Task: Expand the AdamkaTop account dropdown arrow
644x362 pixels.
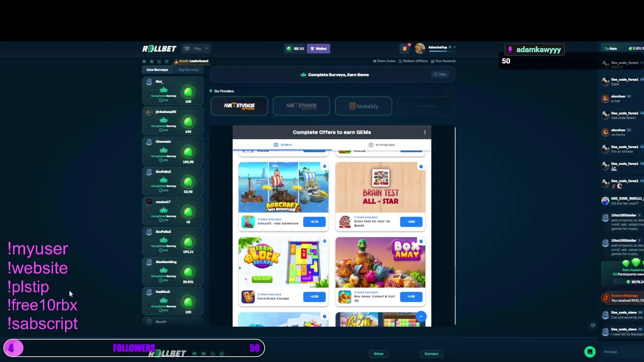Action: click(454, 47)
